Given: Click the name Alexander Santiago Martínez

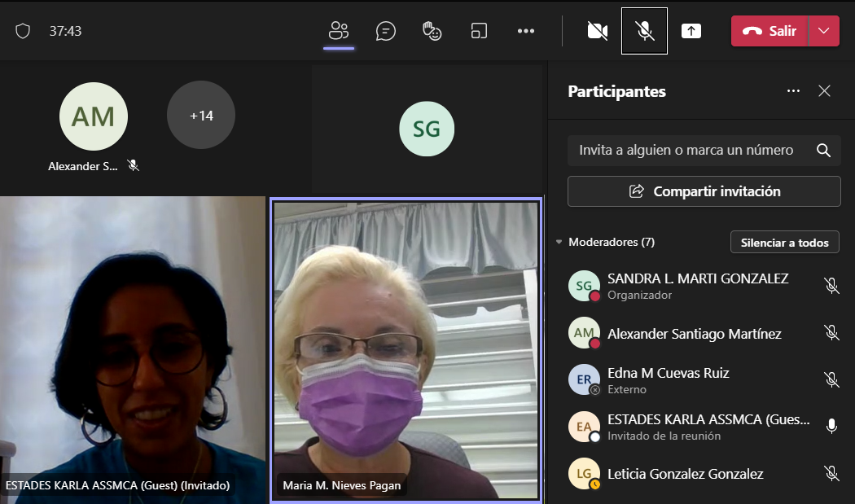Looking at the screenshot, I should pyautogui.click(x=694, y=334).
